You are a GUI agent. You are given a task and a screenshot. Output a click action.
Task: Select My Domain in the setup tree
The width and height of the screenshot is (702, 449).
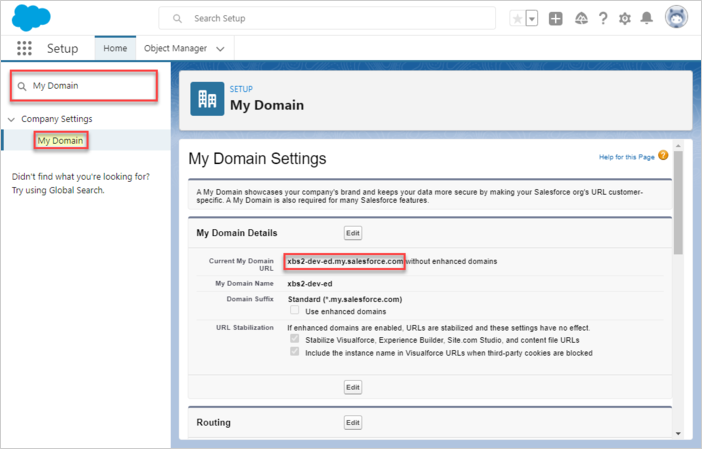point(60,141)
